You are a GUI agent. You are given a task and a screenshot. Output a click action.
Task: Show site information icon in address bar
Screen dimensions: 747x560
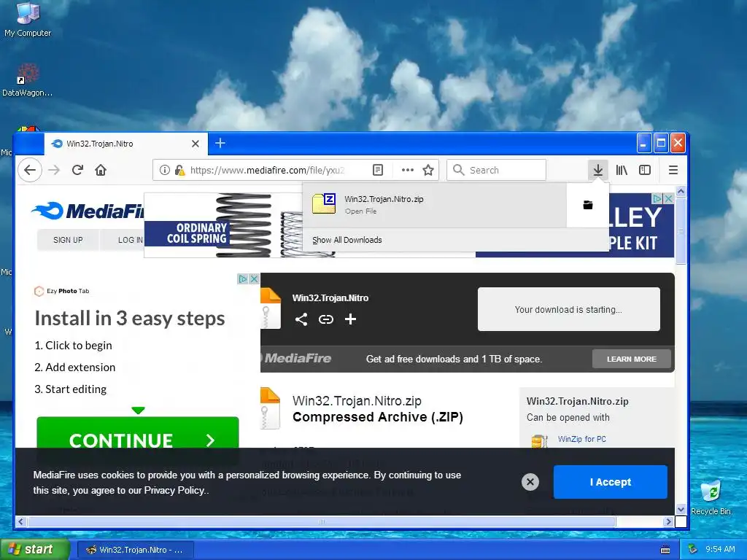[164, 170]
